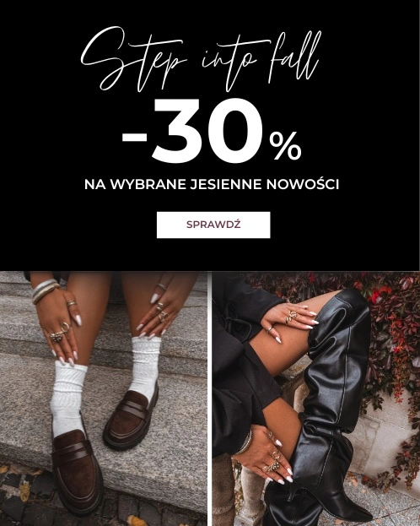Click the word 'fall' in the headline
Image resolution: width=420 pixels, height=526 pixels.
[294, 57]
